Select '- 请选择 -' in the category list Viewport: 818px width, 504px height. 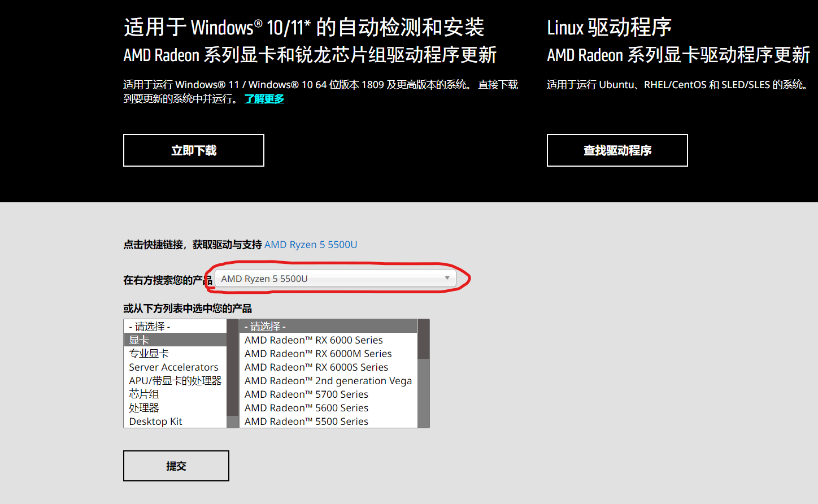[x=175, y=326]
